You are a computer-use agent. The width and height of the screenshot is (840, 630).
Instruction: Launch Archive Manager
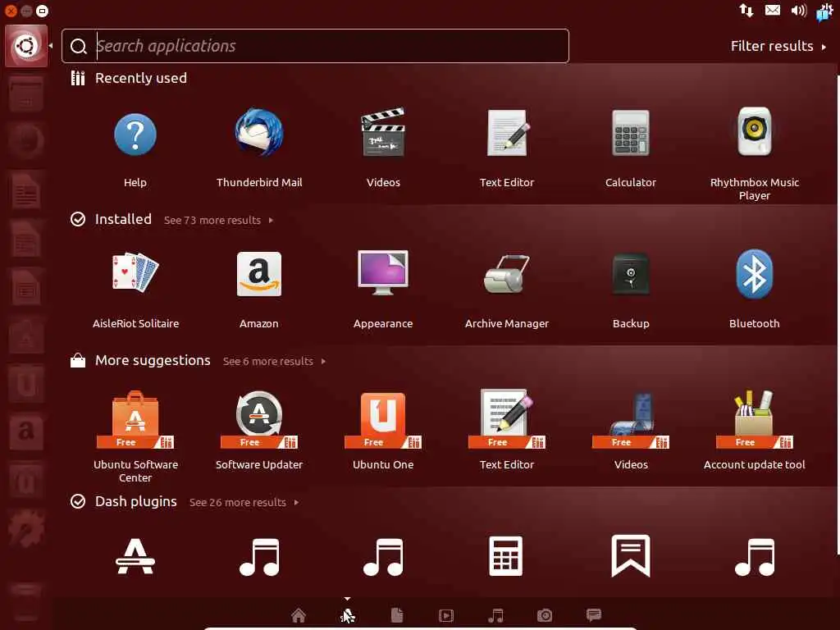coord(507,274)
